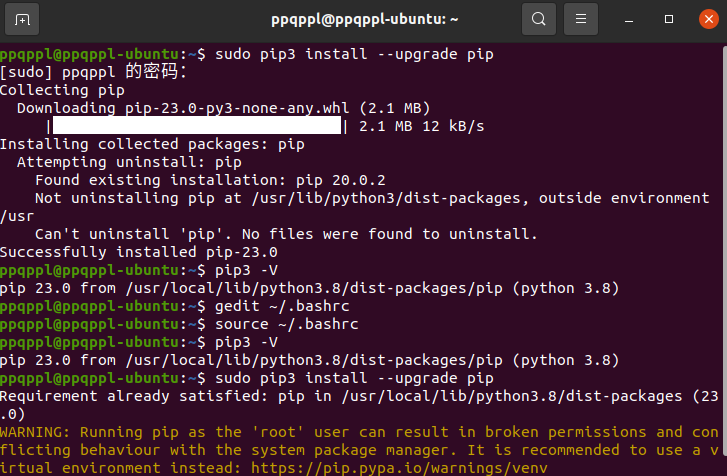
Task: Click 'Installing collected packages: pip' line
Action: (152, 144)
